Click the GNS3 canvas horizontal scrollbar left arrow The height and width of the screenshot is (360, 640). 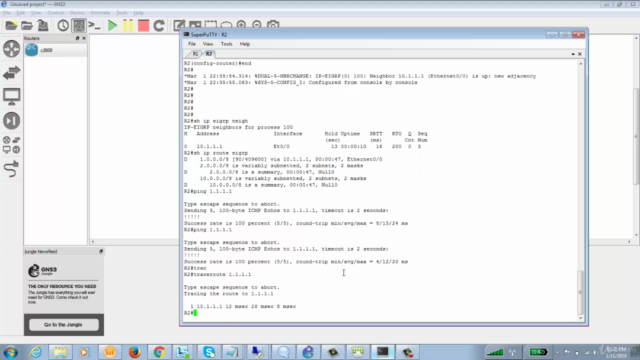93,242
